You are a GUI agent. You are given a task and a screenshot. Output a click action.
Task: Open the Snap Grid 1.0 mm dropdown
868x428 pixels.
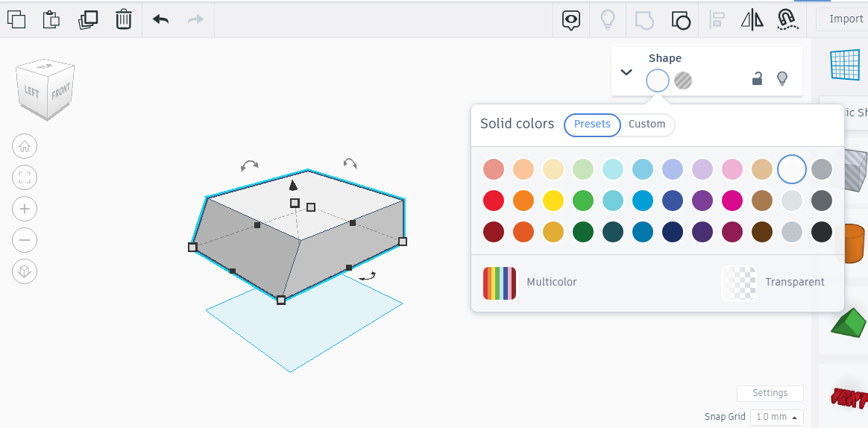777,417
